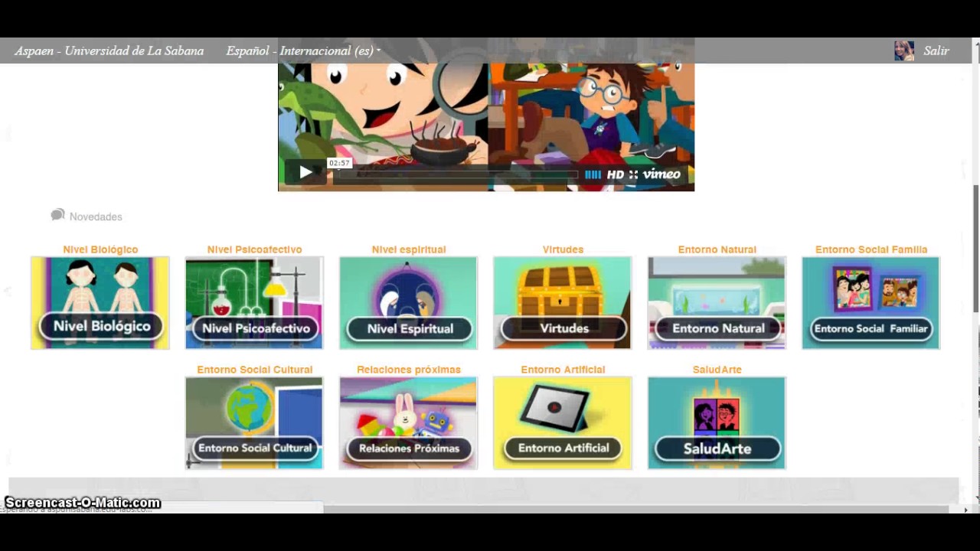Play the Vimeo video
The height and width of the screenshot is (551, 980).
(x=305, y=172)
